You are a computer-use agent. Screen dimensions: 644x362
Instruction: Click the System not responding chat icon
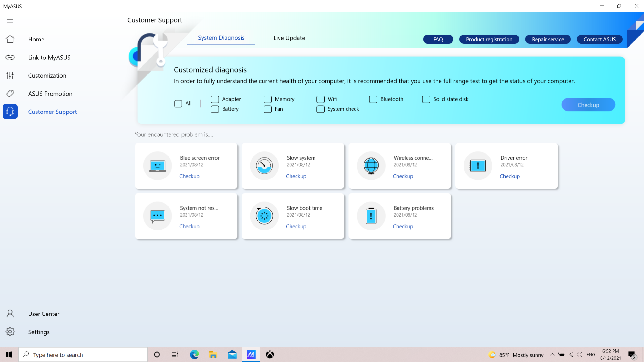pyautogui.click(x=158, y=216)
